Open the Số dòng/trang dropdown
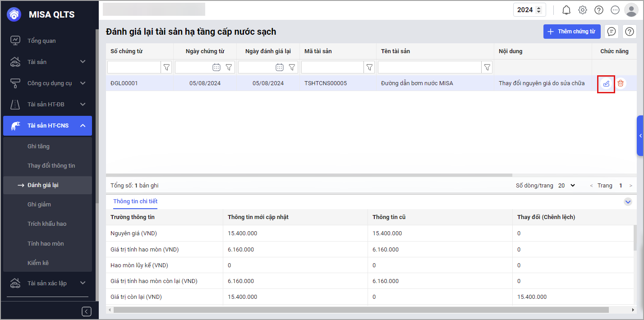 [567, 185]
